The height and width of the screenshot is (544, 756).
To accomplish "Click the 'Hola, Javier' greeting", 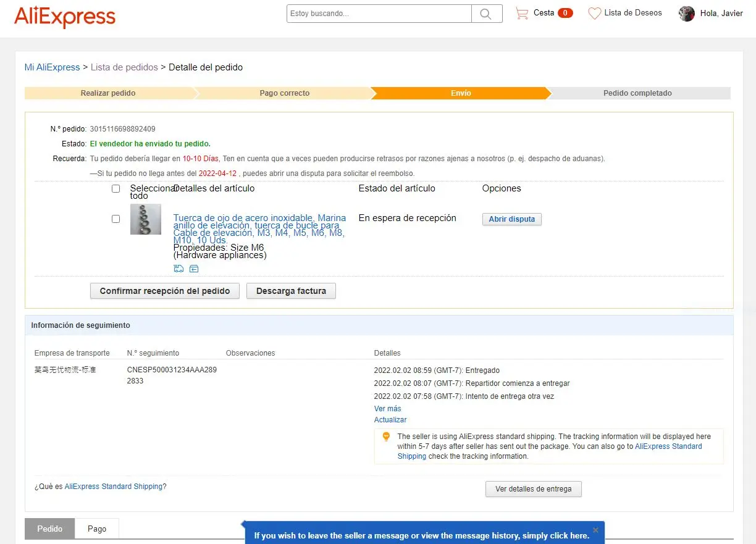I will [721, 13].
